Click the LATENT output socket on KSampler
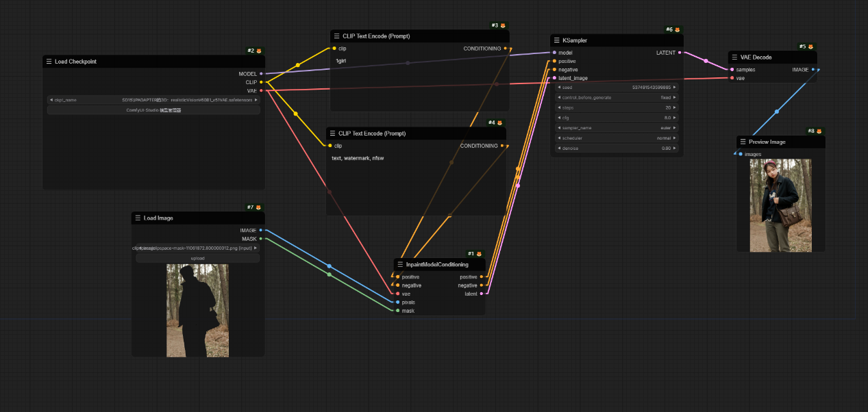The width and height of the screenshot is (868, 412). tap(679, 53)
